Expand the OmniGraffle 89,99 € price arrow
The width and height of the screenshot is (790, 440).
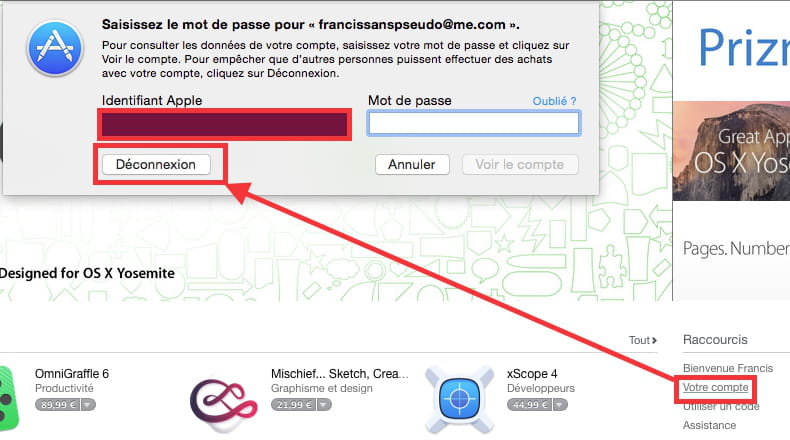point(88,405)
